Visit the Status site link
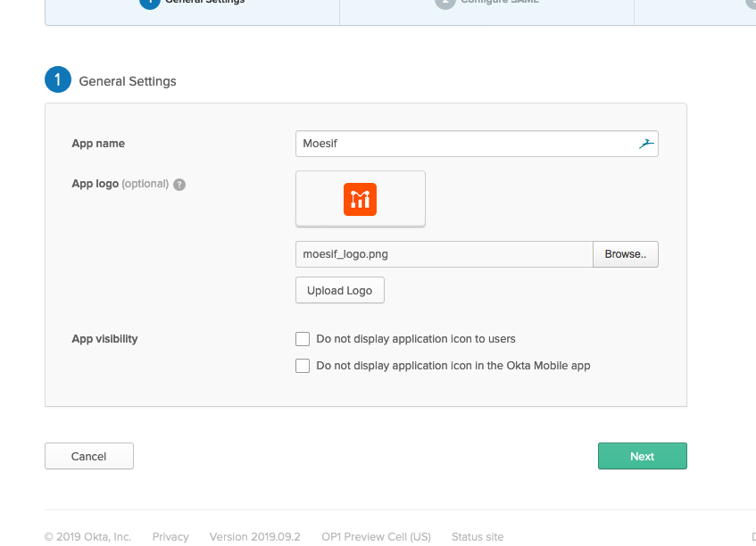 coord(477,536)
